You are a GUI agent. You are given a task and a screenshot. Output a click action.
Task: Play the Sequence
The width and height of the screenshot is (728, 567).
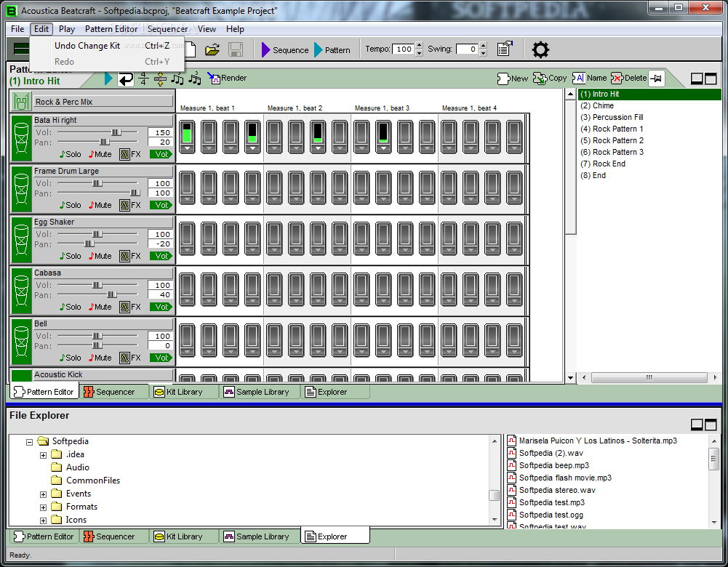click(284, 49)
